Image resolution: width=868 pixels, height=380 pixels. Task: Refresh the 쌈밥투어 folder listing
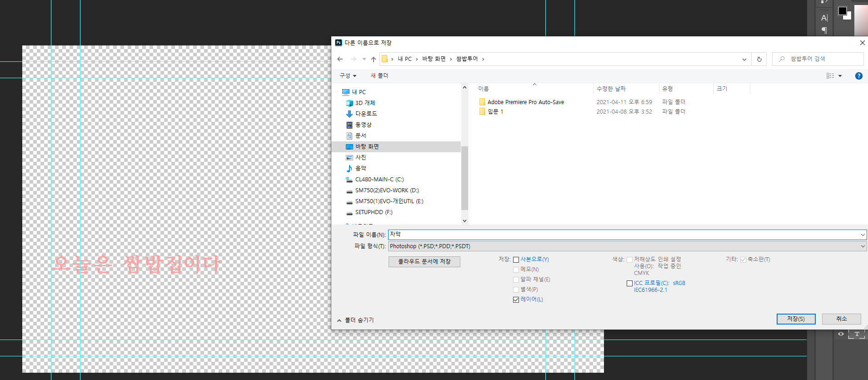[x=759, y=59]
